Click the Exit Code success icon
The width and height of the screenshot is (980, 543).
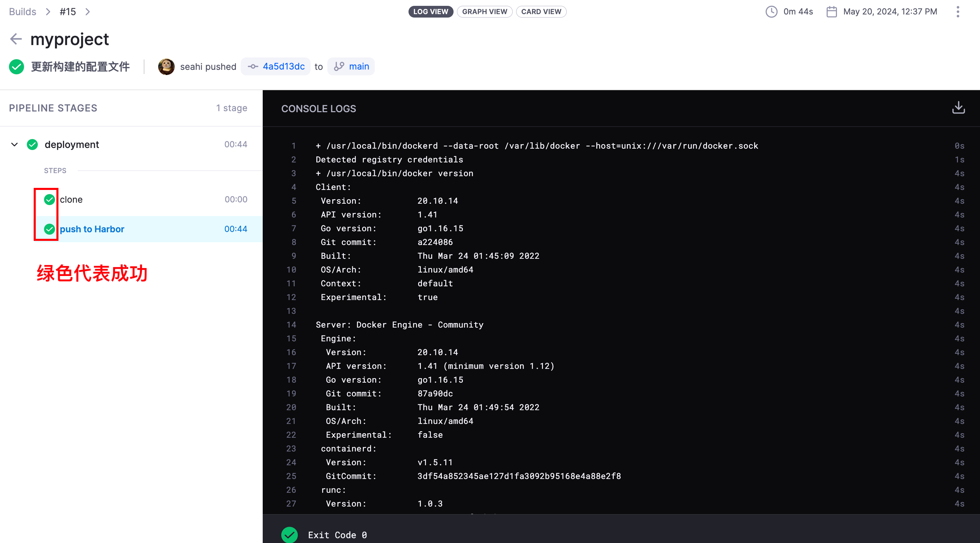click(x=290, y=535)
